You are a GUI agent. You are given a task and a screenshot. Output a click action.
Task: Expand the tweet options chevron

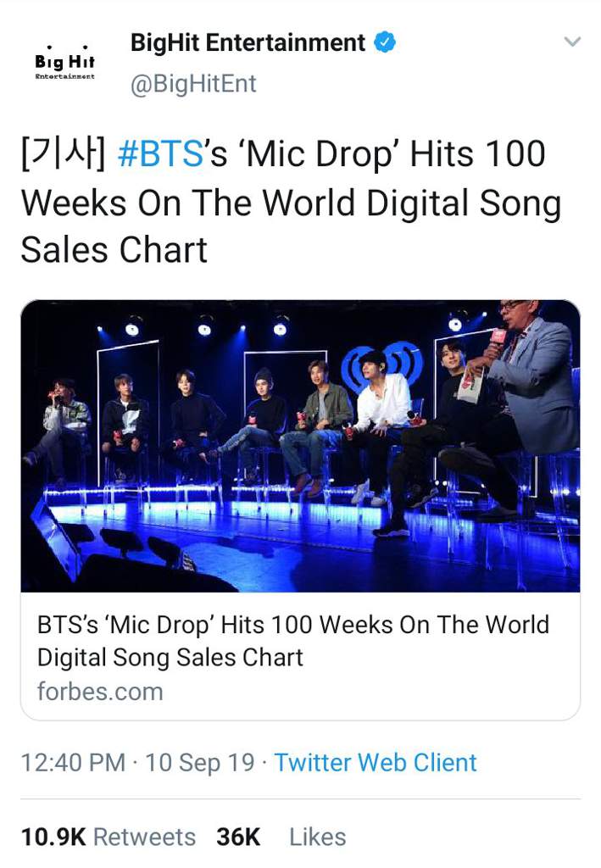(571, 42)
